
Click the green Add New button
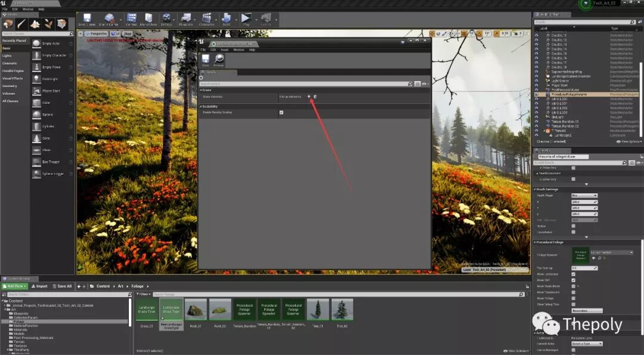coord(15,286)
